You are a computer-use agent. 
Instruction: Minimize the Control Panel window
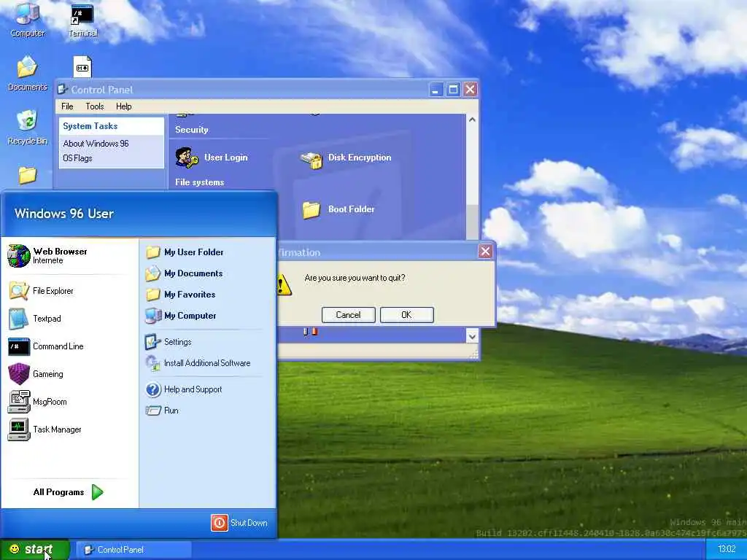click(x=436, y=89)
